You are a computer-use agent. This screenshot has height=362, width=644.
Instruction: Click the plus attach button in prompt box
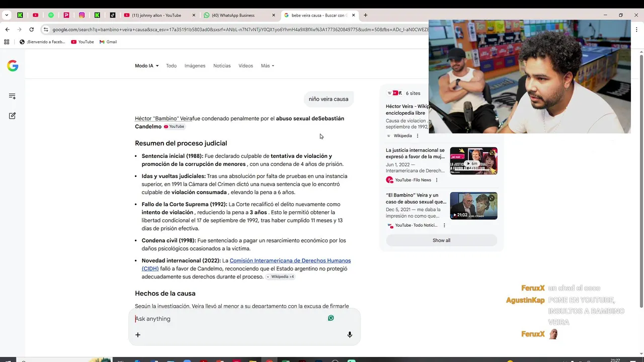click(138, 335)
